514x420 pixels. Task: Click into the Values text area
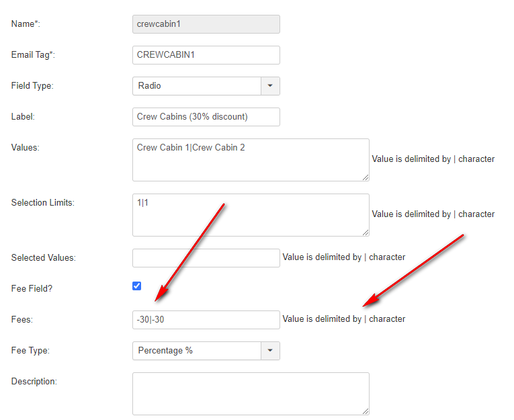click(250, 160)
